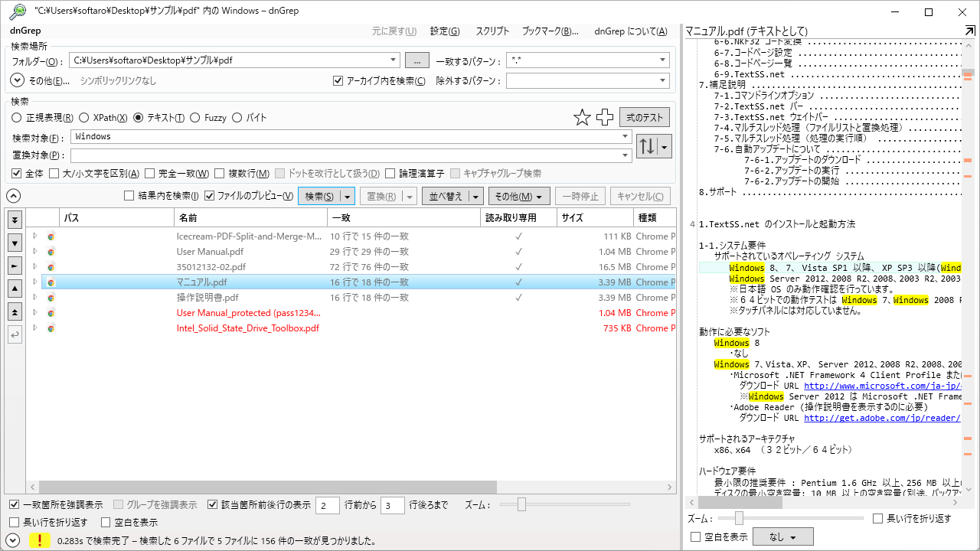Open the folder path dropdown arrow
980x551 pixels.
394,60
